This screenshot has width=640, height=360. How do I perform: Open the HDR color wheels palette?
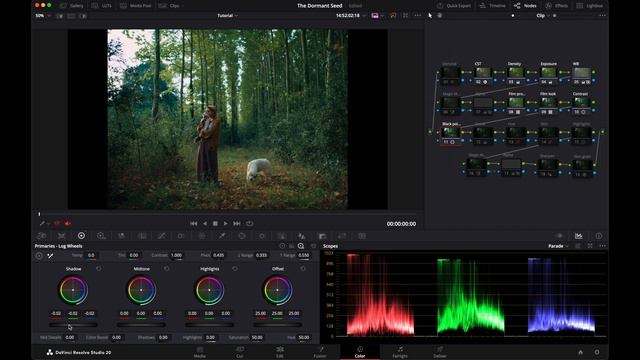coord(101,236)
